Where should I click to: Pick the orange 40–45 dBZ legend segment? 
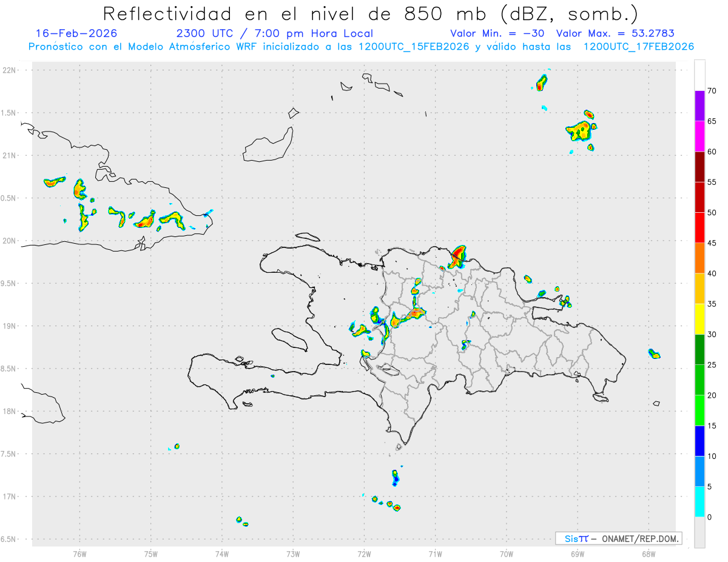[x=699, y=258]
